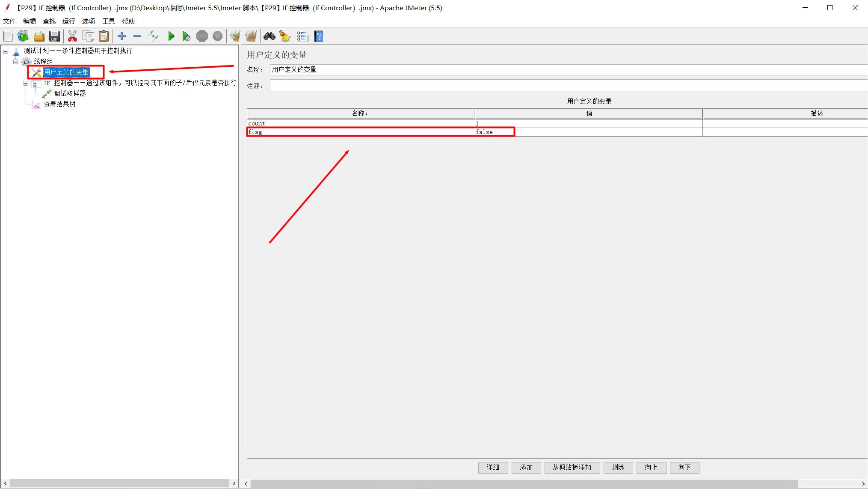Click the Start button (green play icon)

(x=171, y=36)
